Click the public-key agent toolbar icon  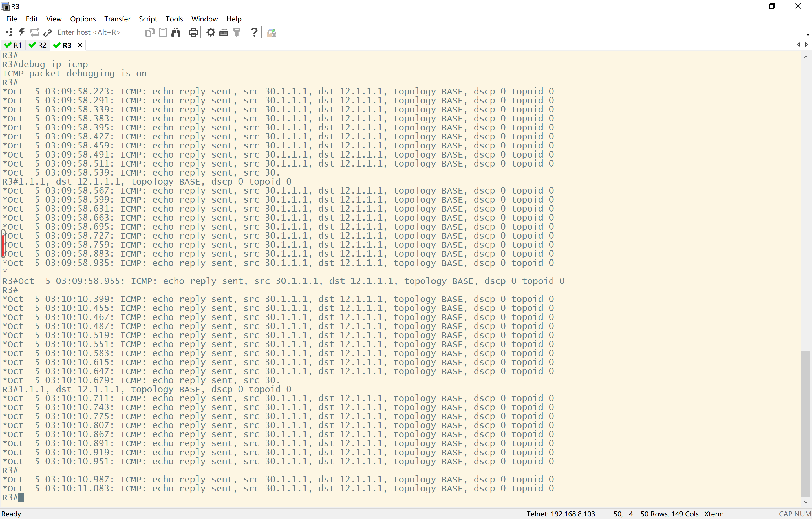[237, 32]
